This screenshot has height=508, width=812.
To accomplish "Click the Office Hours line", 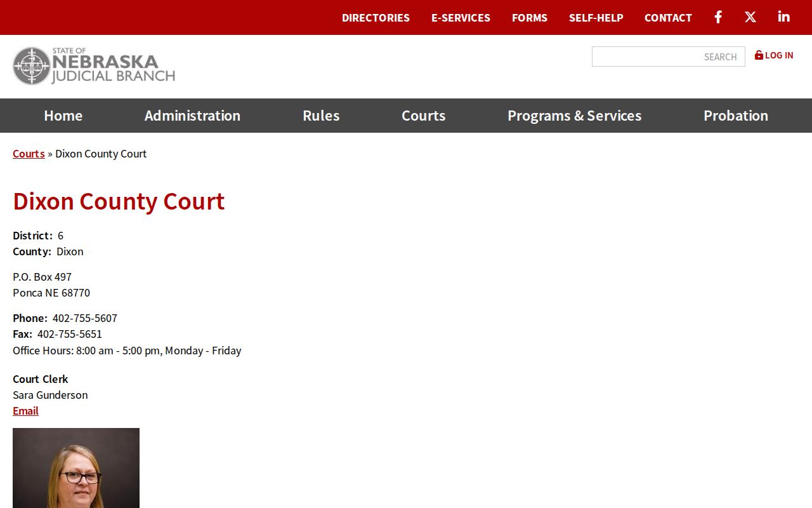I will [x=127, y=351].
